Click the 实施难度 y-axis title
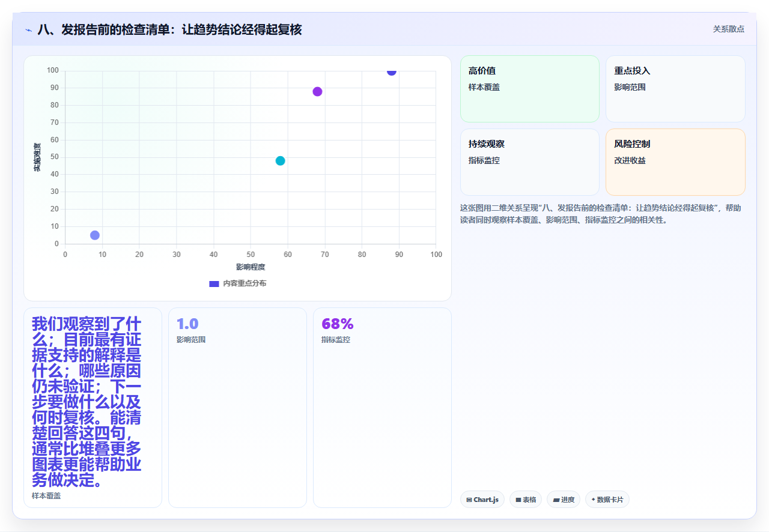 coord(37,157)
